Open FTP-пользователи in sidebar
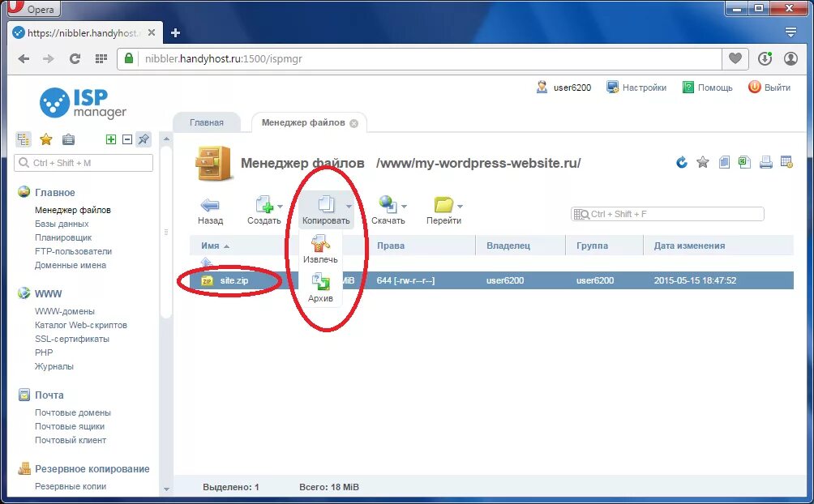 pos(73,251)
